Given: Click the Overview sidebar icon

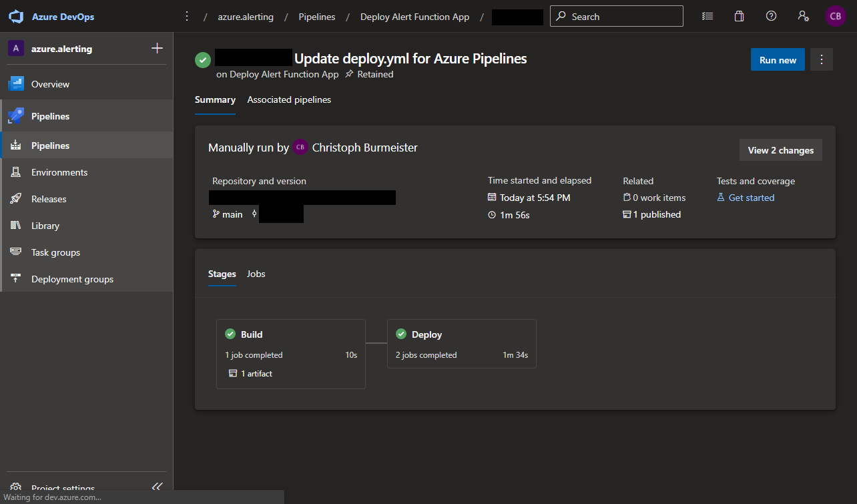Looking at the screenshot, I should (x=16, y=84).
